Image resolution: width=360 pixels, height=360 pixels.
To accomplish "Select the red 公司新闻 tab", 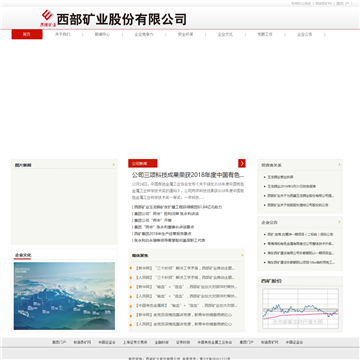I will point(143,163).
